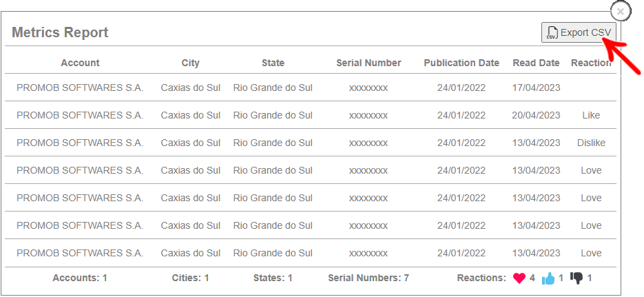Screen dimensions: 644x297
Task: Select the Serial Number column header
Action: [368, 63]
